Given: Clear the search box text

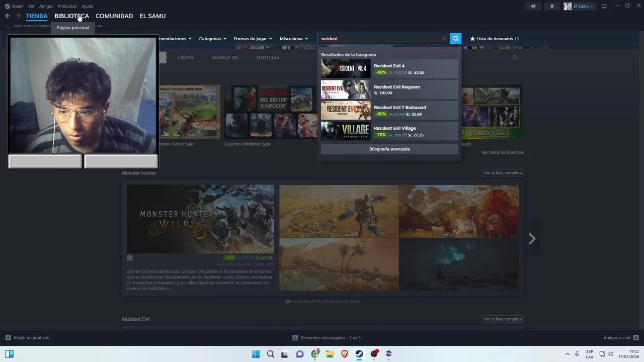Looking at the screenshot, I should [x=444, y=39].
